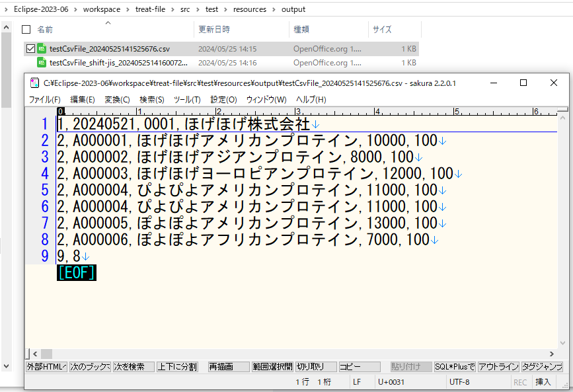Click the OpenOffice icon of testCsvFile_20240525141525676.csv
Viewport: 573px width, 392px height.
click(40, 48)
